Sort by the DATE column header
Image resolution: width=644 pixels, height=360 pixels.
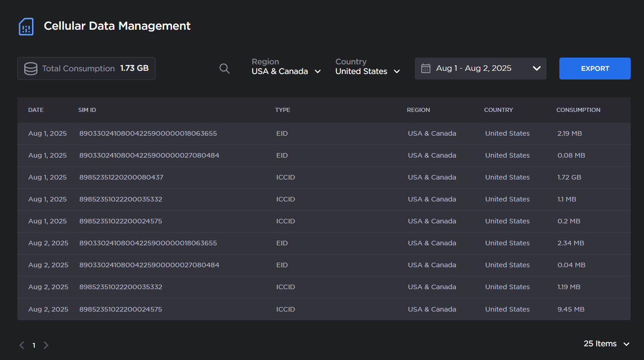(x=36, y=110)
